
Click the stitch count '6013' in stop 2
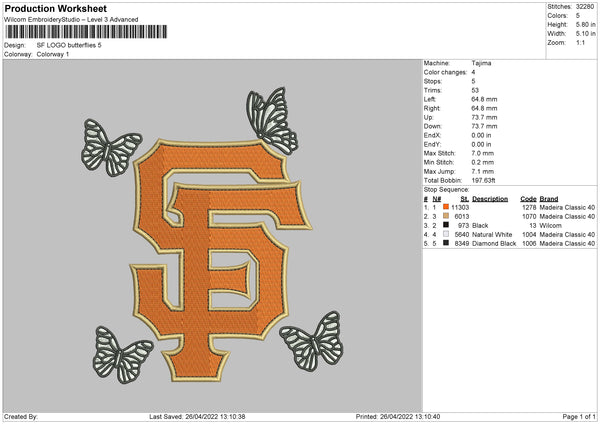[461, 217]
